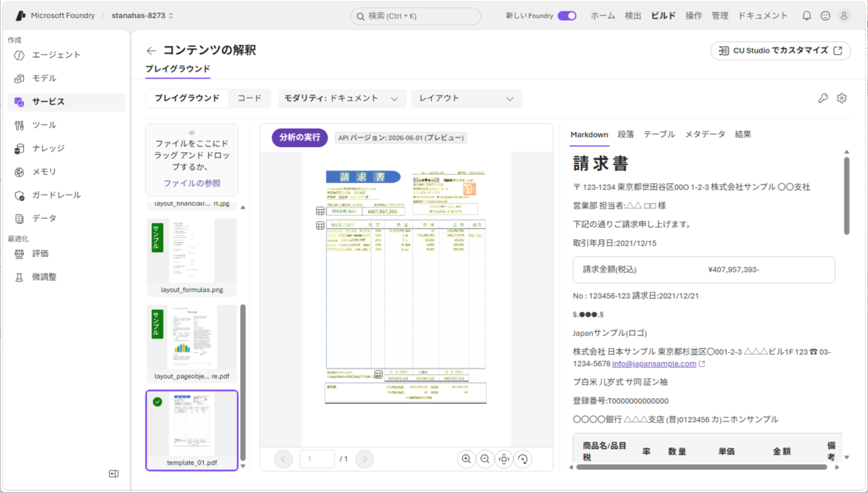
Task: Open ホーム in top navigation
Action: [602, 15]
